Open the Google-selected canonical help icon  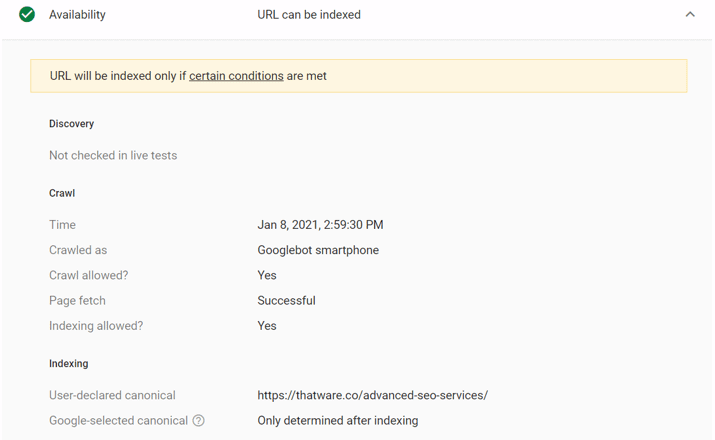coord(198,421)
